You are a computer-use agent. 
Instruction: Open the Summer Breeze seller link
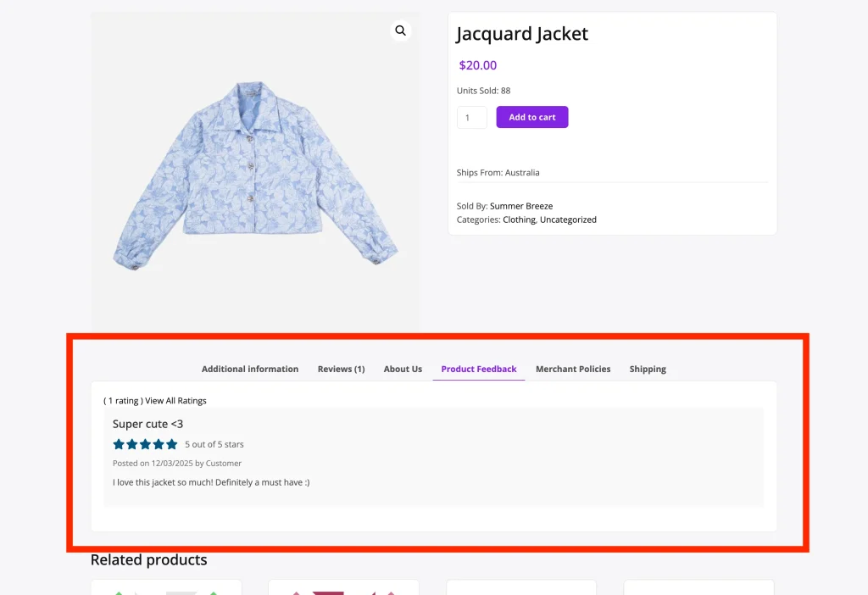click(521, 206)
